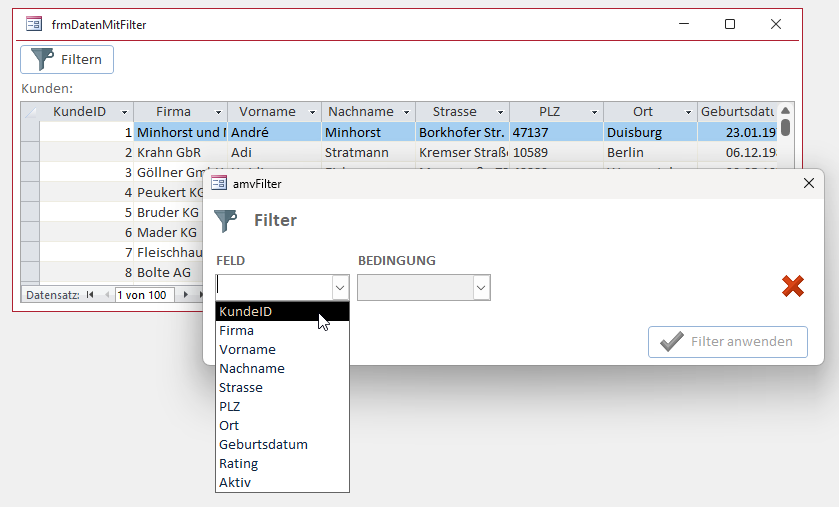The image size is (839, 507).
Task: Click the amvFilter dialog title icon
Action: (218, 183)
